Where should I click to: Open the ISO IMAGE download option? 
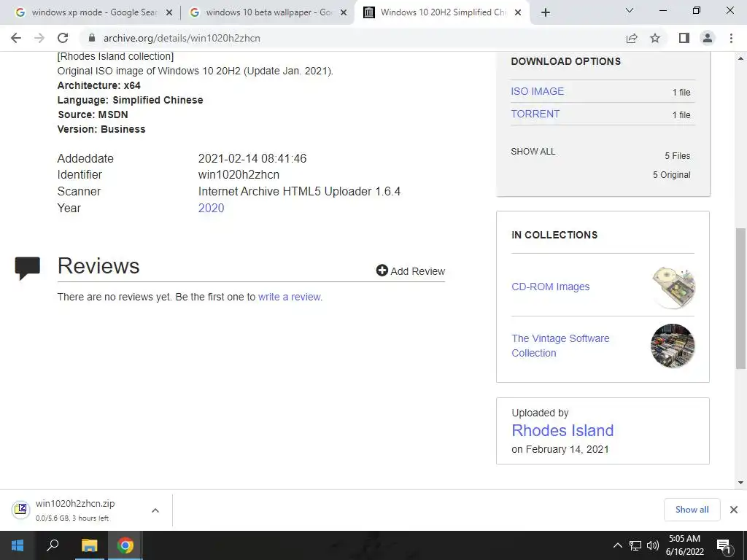coord(537,91)
